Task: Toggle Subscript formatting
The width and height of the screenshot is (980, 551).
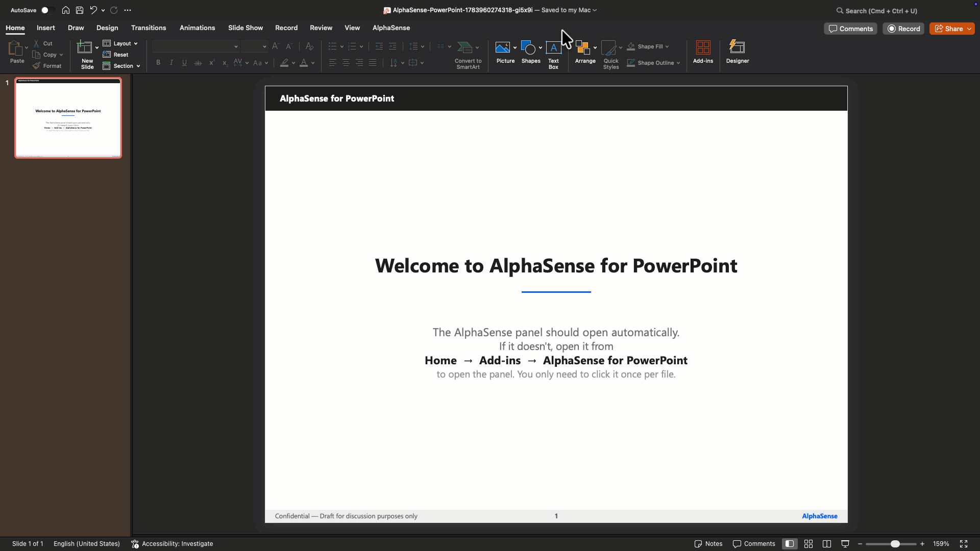Action: tap(225, 63)
